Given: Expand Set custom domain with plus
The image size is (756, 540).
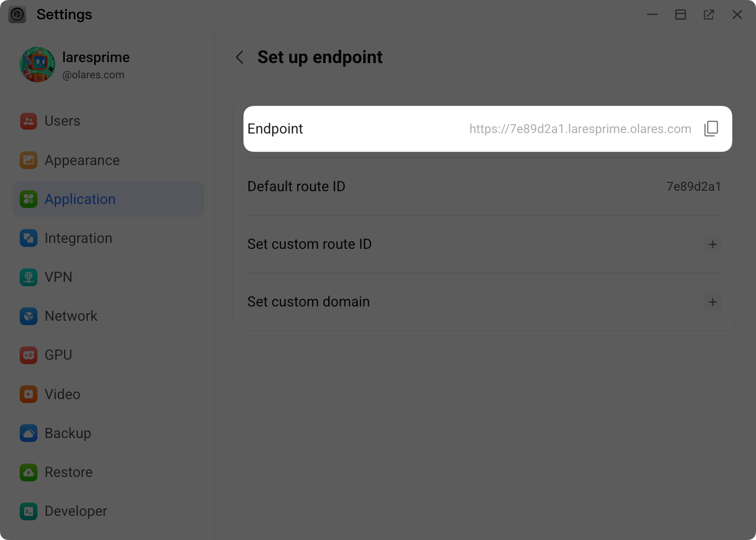Looking at the screenshot, I should [713, 302].
